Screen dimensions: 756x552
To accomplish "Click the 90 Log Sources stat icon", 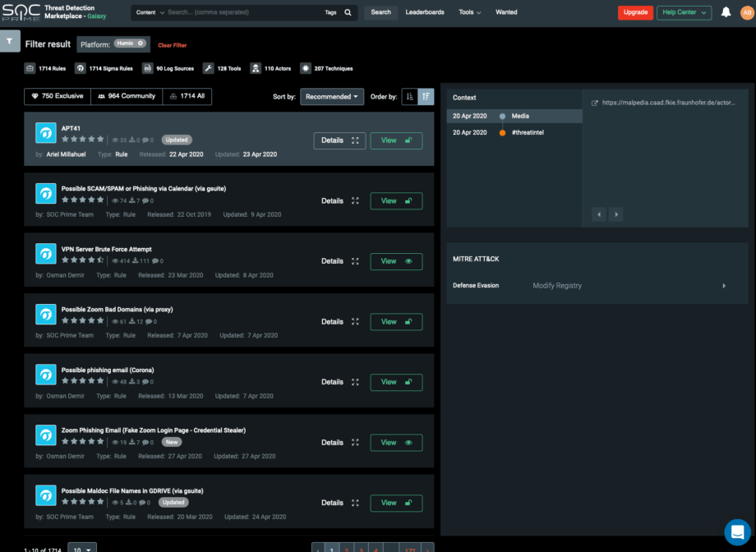I will pos(147,68).
